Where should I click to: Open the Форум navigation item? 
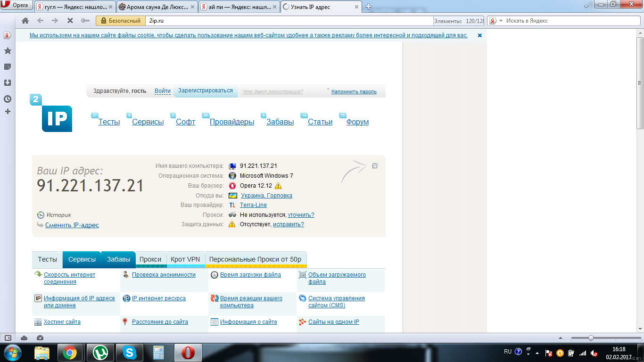point(357,122)
